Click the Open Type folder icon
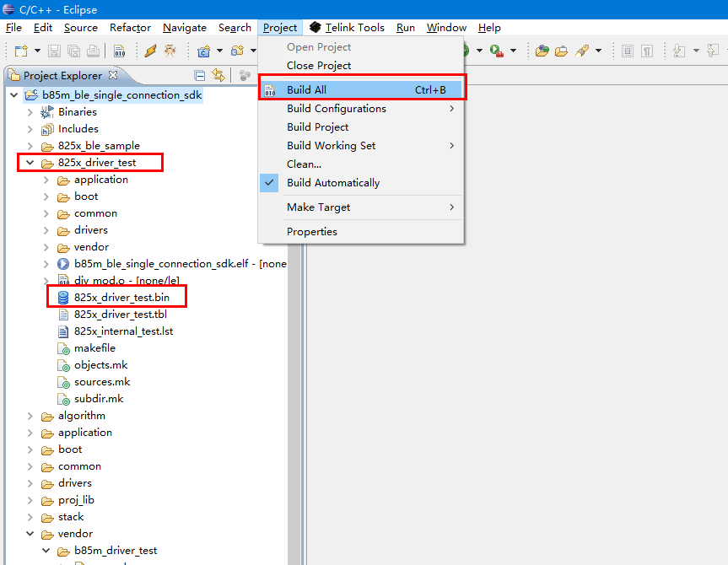This screenshot has height=565, width=728. (x=542, y=51)
